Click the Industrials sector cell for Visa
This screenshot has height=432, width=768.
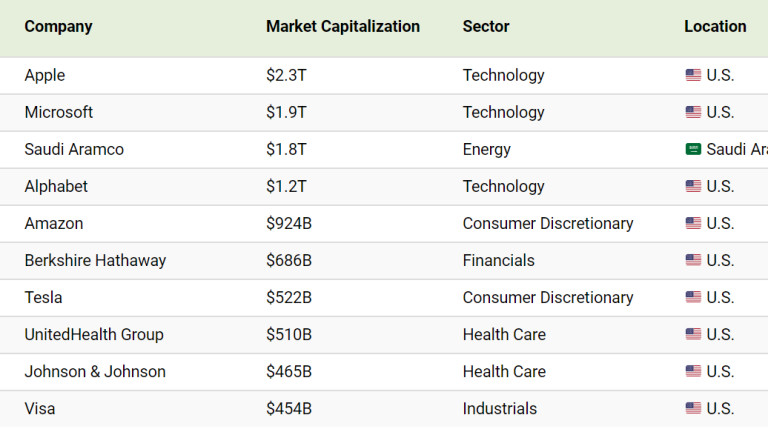[x=499, y=408]
